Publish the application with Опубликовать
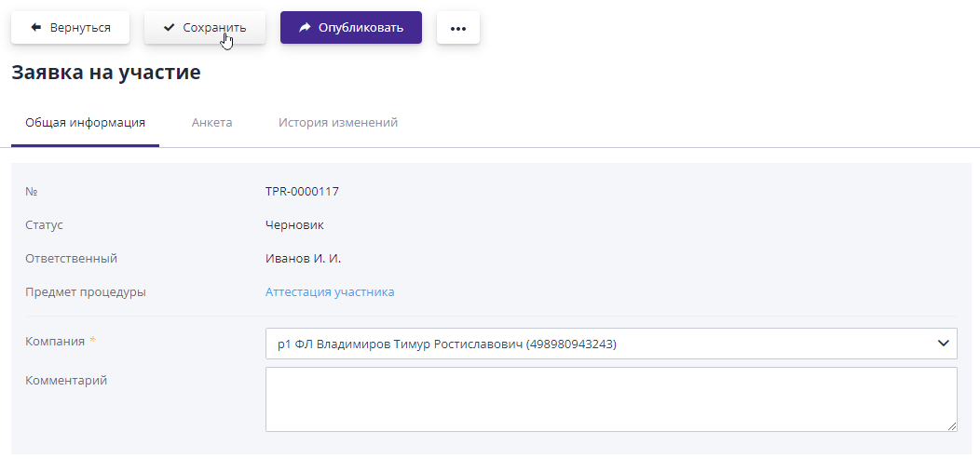Image resolution: width=980 pixels, height=459 pixels. click(x=350, y=28)
